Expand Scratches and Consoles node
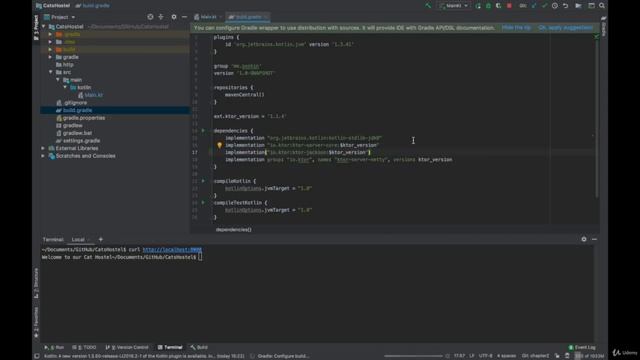Image resolution: width=640 pixels, height=360 pixels. coord(43,156)
